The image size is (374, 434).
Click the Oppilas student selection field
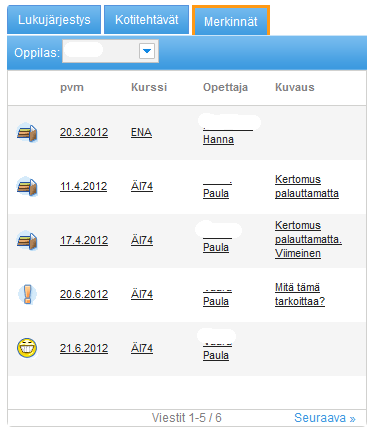point(110,51)
